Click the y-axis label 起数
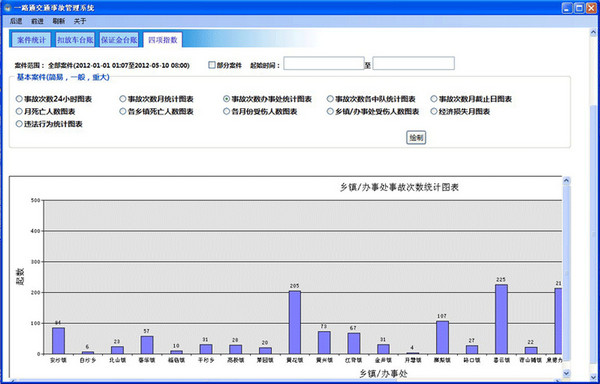 point(20,277)
